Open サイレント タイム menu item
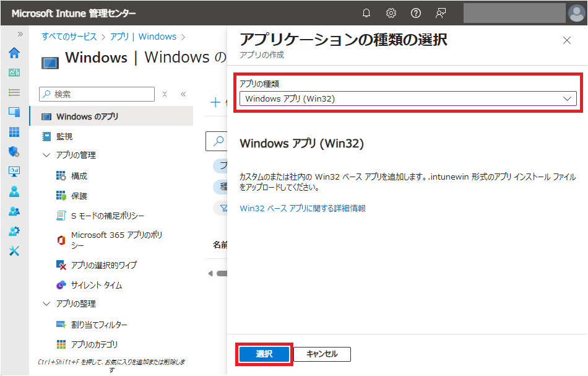Screen dimensions: 588x376 [x=97, y=285]
